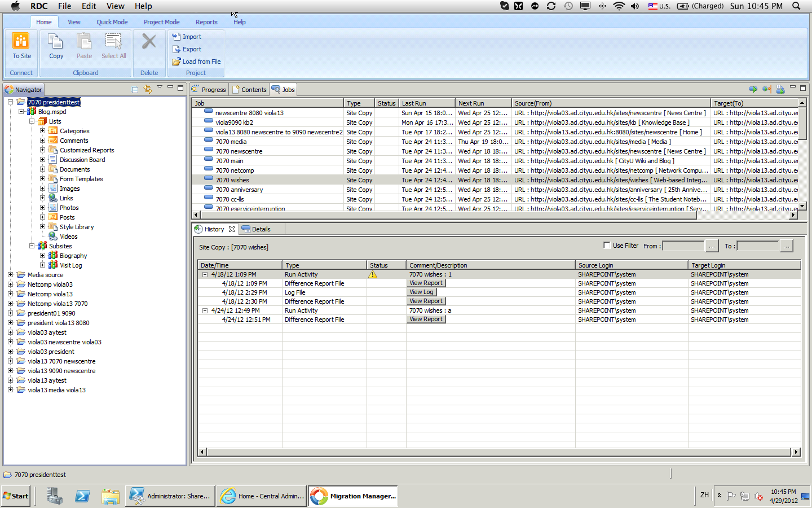
Task: Click the To date picker ellipsis button
Action: [787, 246]
